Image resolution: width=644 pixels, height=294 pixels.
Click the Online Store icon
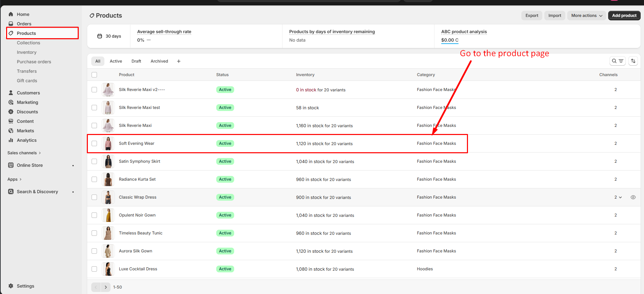11,165
